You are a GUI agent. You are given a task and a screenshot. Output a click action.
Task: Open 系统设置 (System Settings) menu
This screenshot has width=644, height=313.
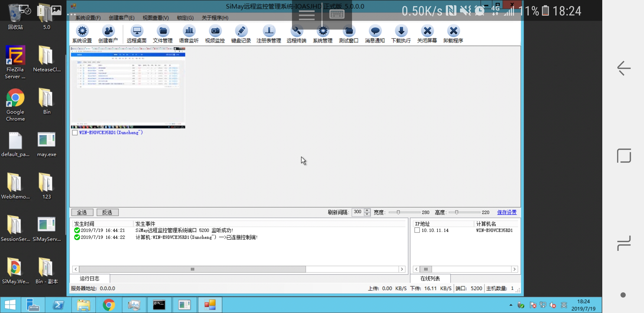[88, 17]
